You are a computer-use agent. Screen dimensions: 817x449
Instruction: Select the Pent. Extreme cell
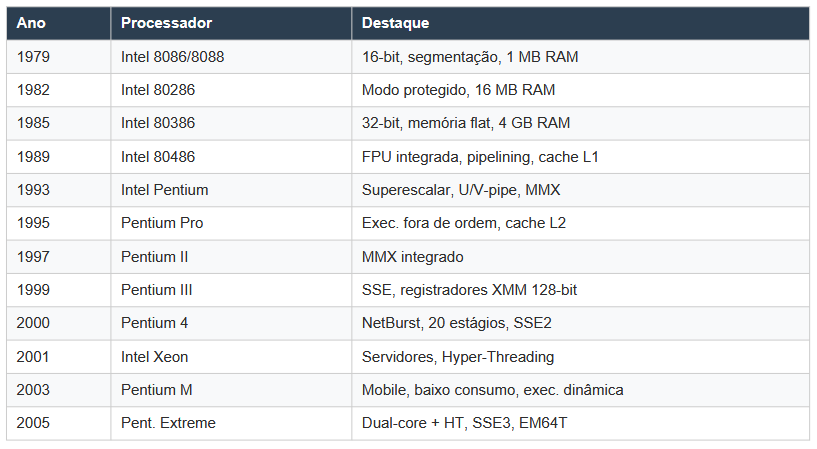click(231, 423)
